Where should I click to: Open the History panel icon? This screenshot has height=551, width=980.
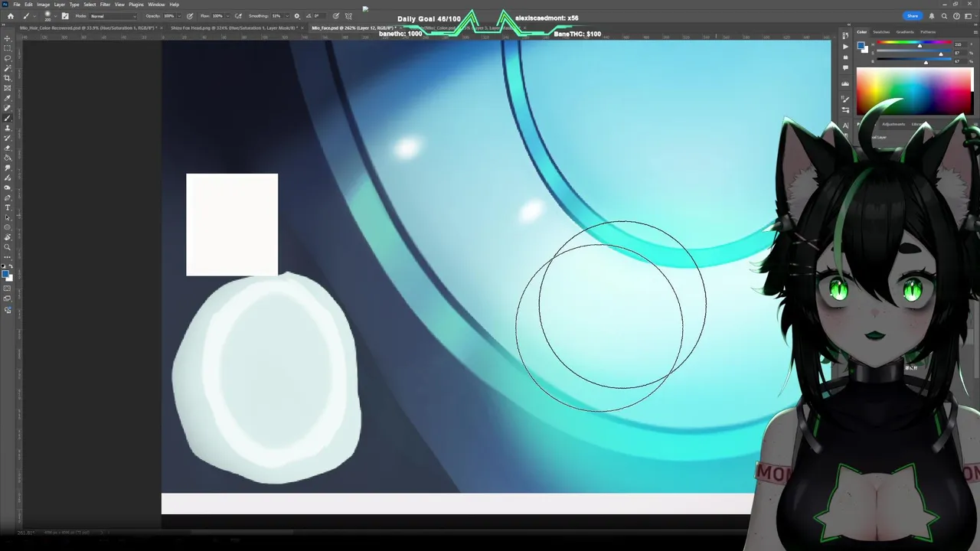(845, 36)
